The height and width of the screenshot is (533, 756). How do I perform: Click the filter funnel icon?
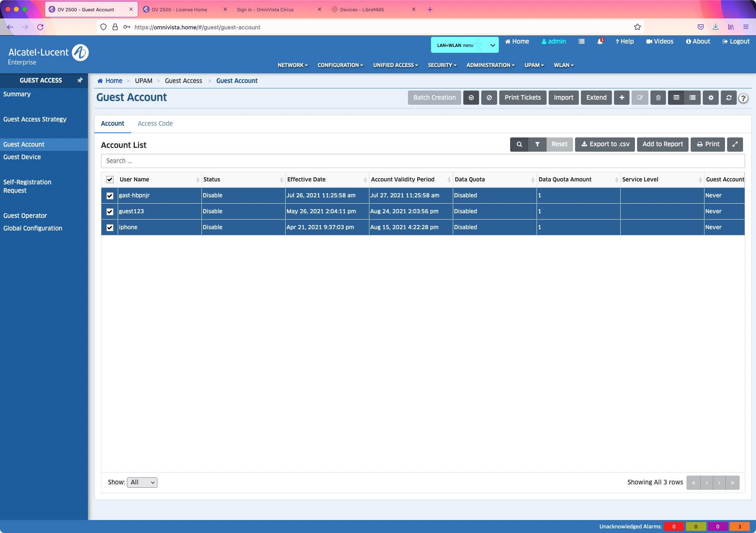pyautogui.click(x=537, y=145)
